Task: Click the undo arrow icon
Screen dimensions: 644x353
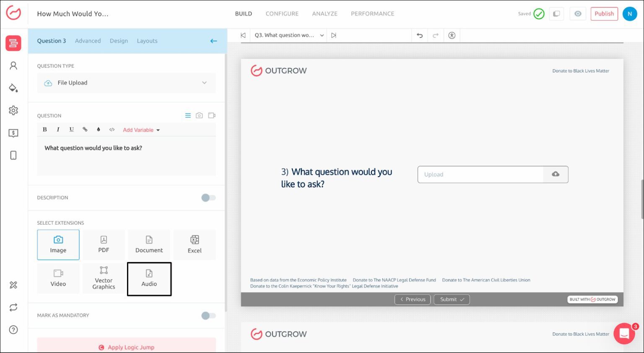Action: click(x=420, y=36)
